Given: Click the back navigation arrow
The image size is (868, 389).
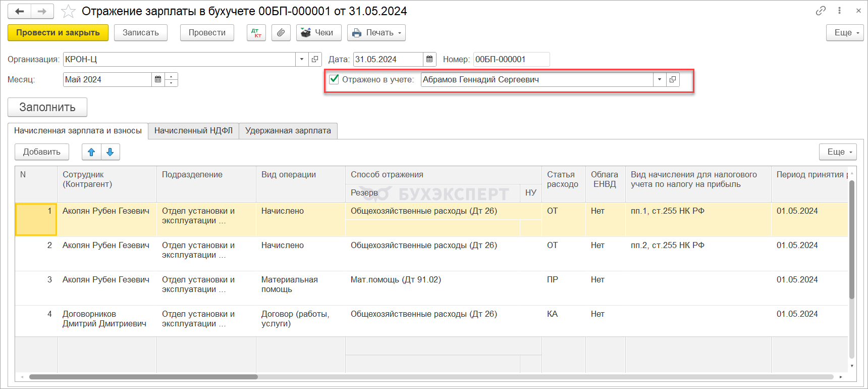Looking at the screenshot, I should [x=19, y=11].
